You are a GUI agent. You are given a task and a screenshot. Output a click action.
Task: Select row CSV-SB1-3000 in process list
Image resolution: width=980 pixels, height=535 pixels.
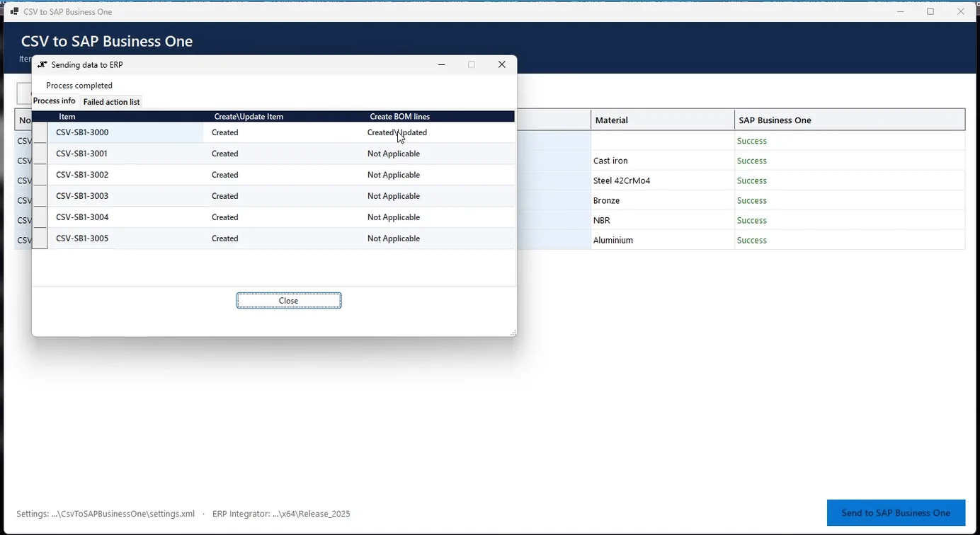tap(273, 132)
